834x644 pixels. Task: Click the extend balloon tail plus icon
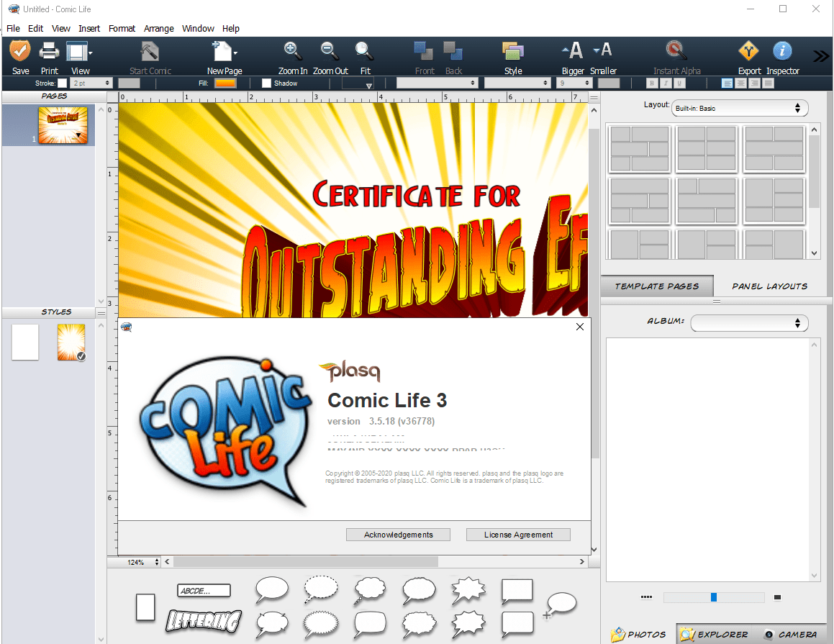pyautogui.click(x=547, y=615)
